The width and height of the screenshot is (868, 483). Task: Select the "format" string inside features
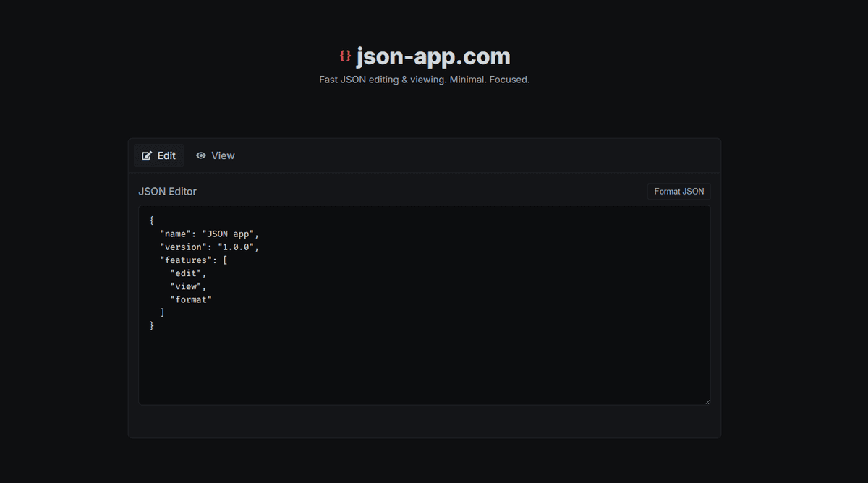pyautogui.click(x=191, y=299)
